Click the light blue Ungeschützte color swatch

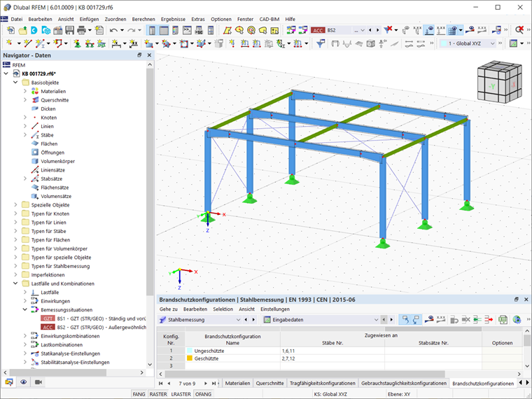pyautogui.click(x=190, y=351)
